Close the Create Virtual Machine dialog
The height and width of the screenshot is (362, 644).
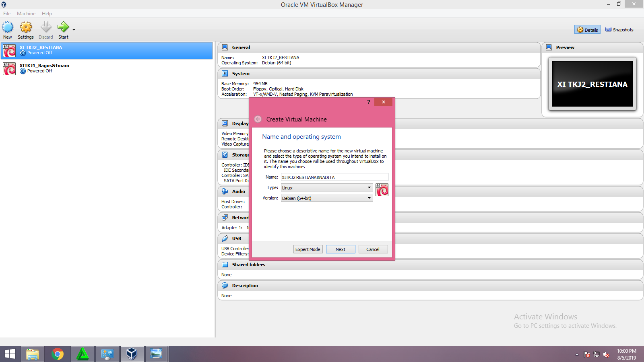pyautogui.click(x=384, y=102)
